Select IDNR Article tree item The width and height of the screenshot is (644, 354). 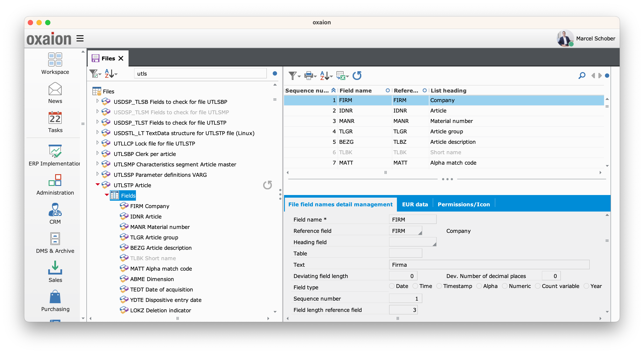point(146,217)
